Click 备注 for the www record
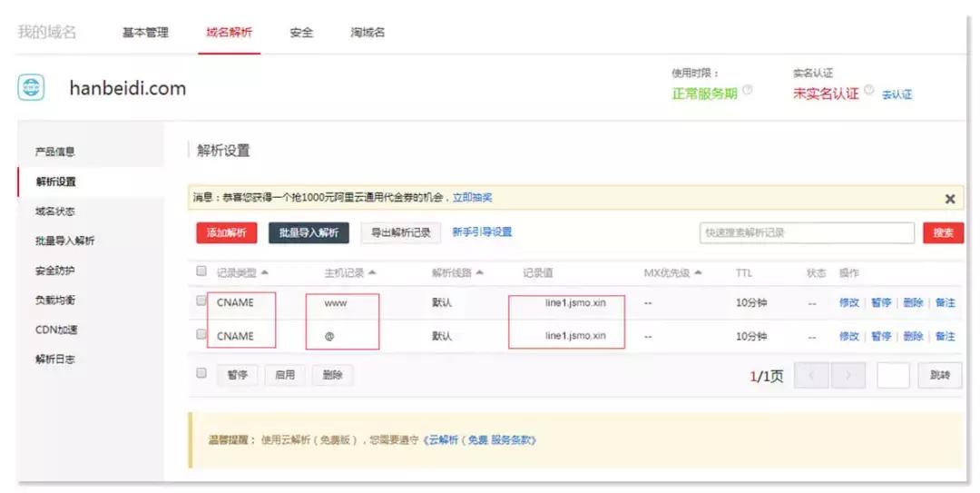 [x=945, y=303]
